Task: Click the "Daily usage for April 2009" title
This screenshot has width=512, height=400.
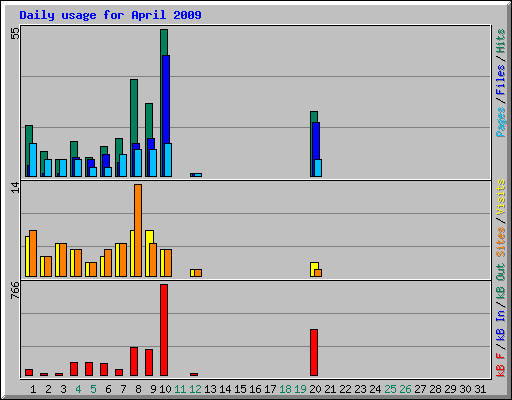Action: pos(110,15)
